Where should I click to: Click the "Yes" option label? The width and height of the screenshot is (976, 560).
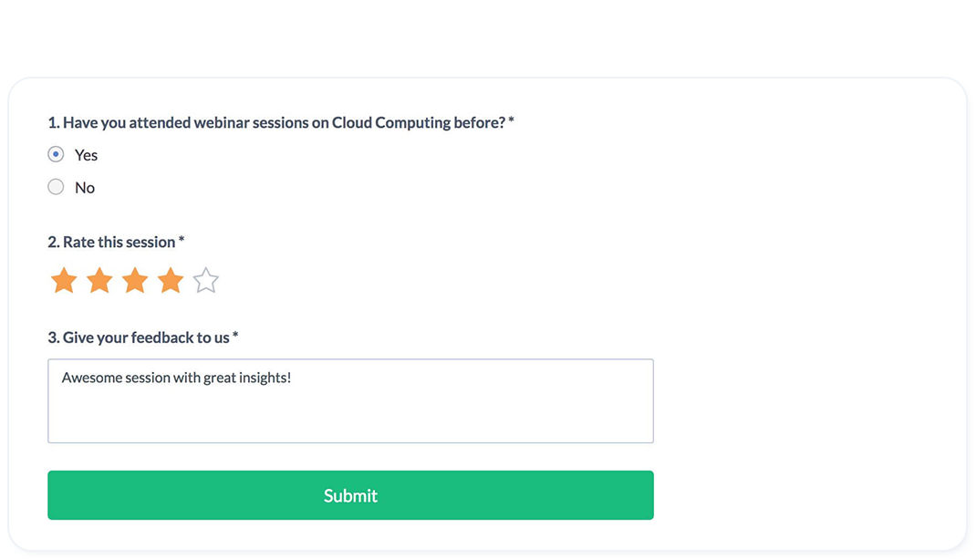pyautogui.click(x=86, y=155)
